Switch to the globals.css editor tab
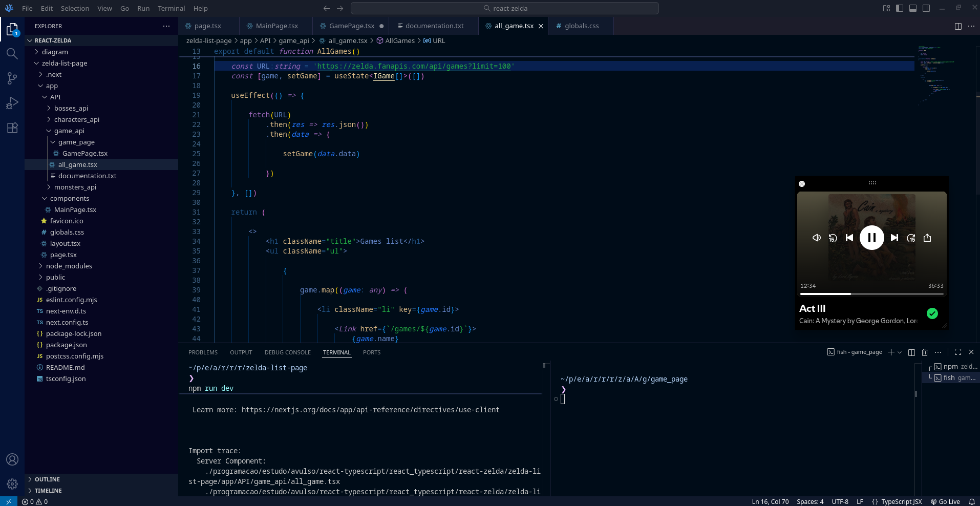Image resolution: width=980 pixels, height=506 pixels. pyautogui.click(x=581, y=26)
